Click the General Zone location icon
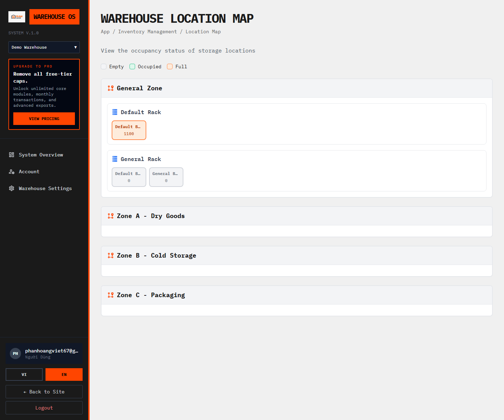The width and height of the screenshot is (504, 420). pos(111,88)
